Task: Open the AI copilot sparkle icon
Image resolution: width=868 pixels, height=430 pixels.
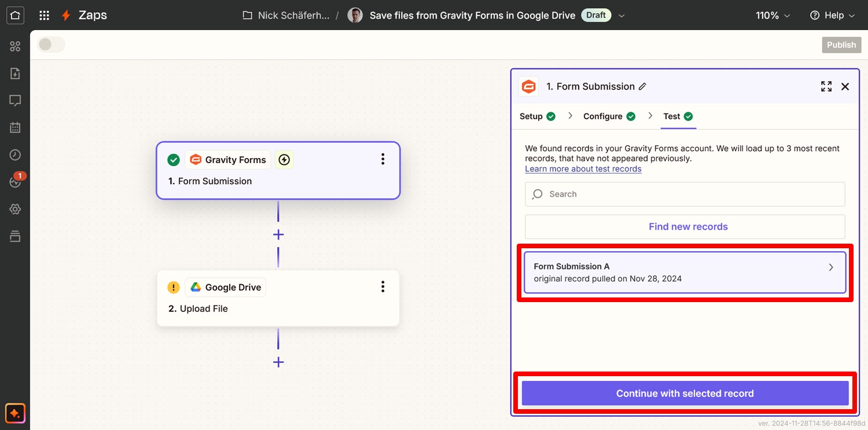Action: pos(15,414)
